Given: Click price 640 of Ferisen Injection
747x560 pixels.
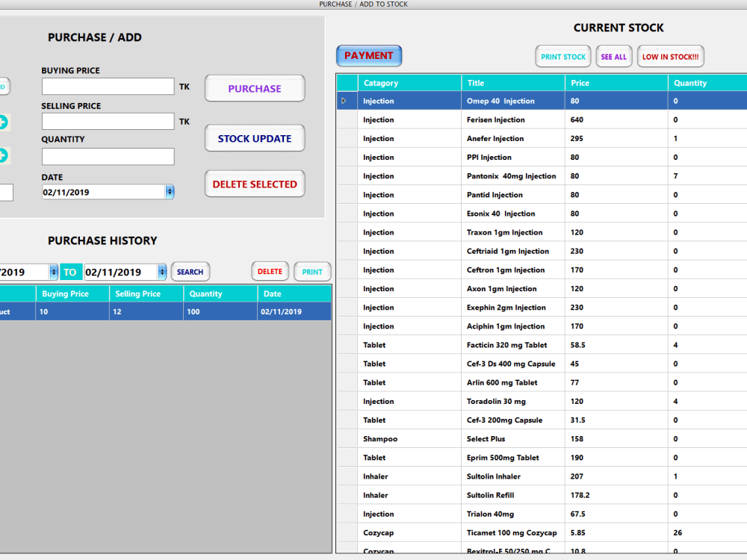Looking at the screenshot, I should point(577,119).
